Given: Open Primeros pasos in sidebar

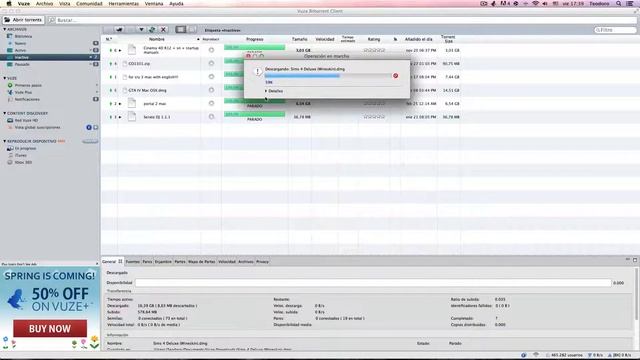Looking at the screenshot, I should click(28, 85).
